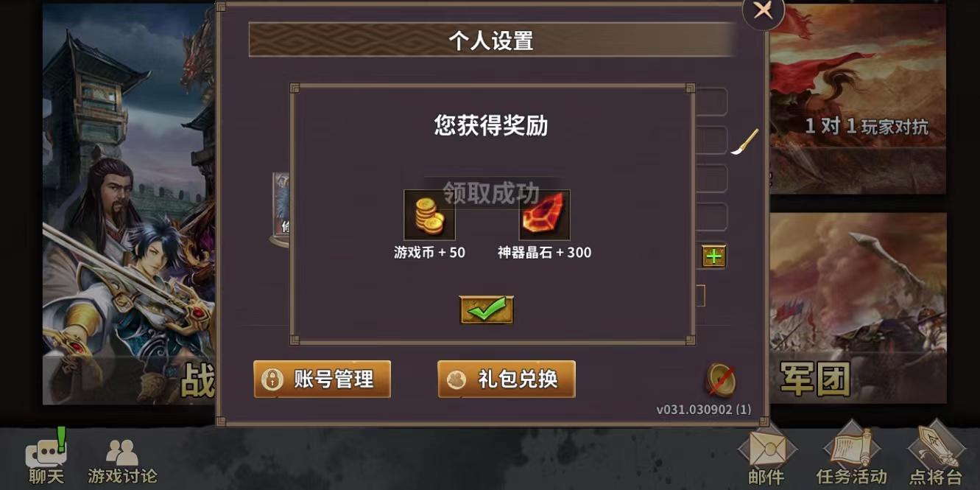Open 礼包兑换 gift code redemption

tap(507, 379)
